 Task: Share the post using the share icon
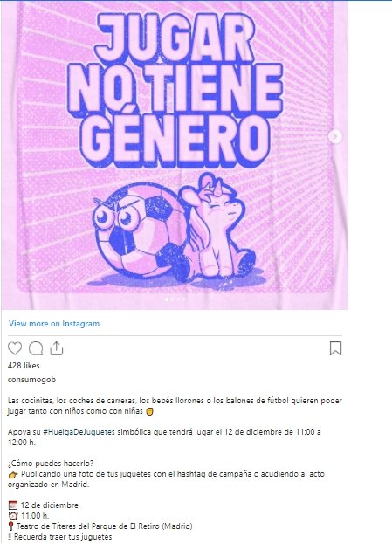pos(57,348)
